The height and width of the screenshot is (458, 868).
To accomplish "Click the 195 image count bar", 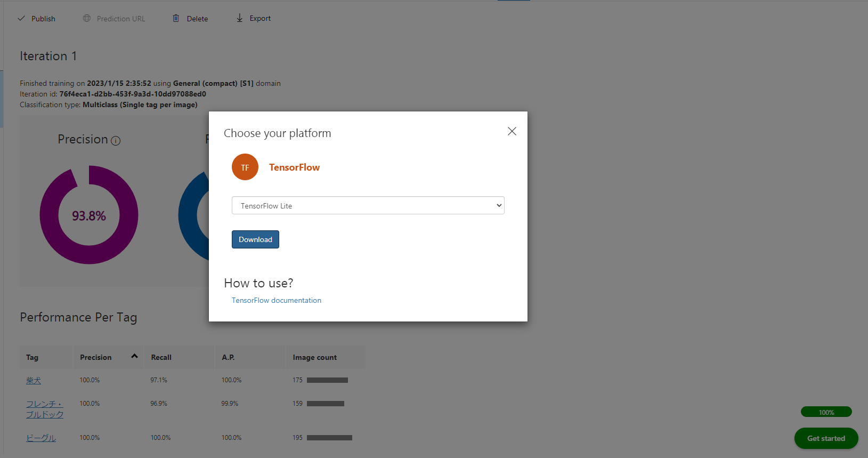I will pyautogui.click(x=329, y=438).
